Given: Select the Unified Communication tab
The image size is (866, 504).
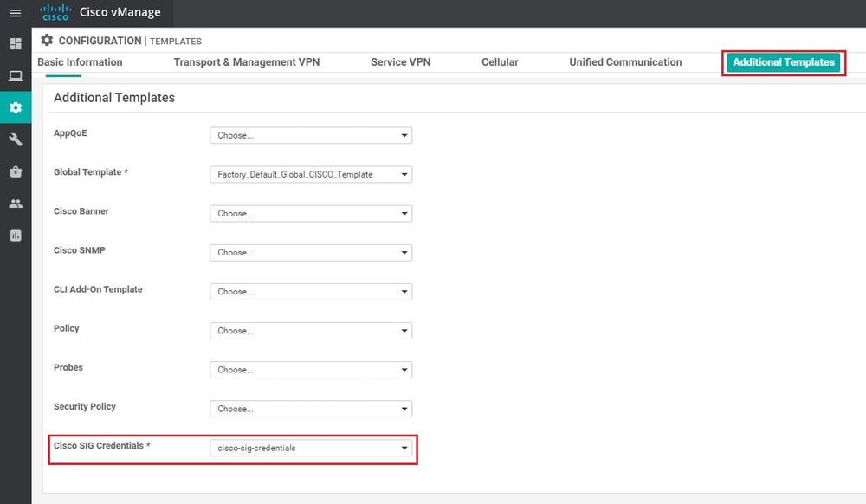Looking at the screenshot, I should [625, 62].
